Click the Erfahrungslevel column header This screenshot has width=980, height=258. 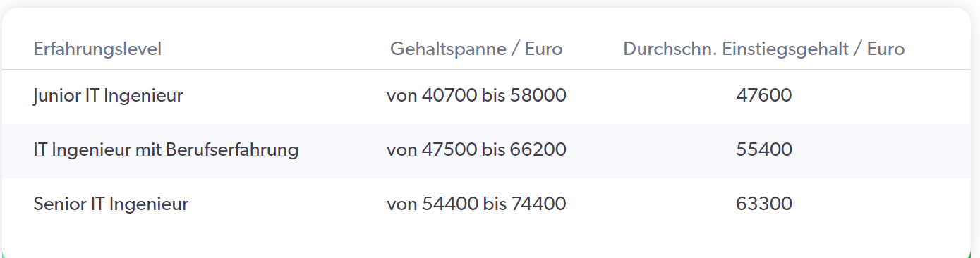pos(97,49)
